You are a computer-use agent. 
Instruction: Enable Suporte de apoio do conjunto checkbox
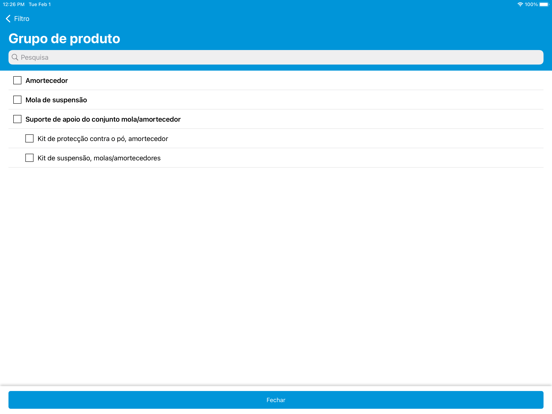[17, 119]
